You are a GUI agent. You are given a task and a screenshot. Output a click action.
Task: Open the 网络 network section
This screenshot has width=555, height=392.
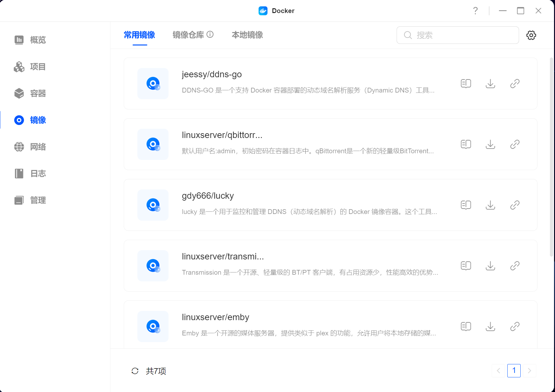(30, 147)
